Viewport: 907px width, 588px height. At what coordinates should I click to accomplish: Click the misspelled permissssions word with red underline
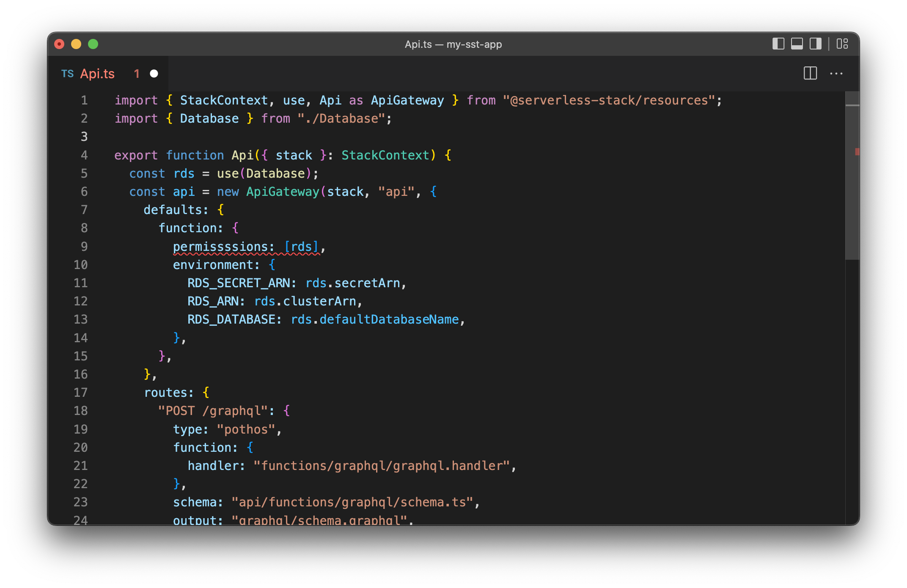(220, 246)
